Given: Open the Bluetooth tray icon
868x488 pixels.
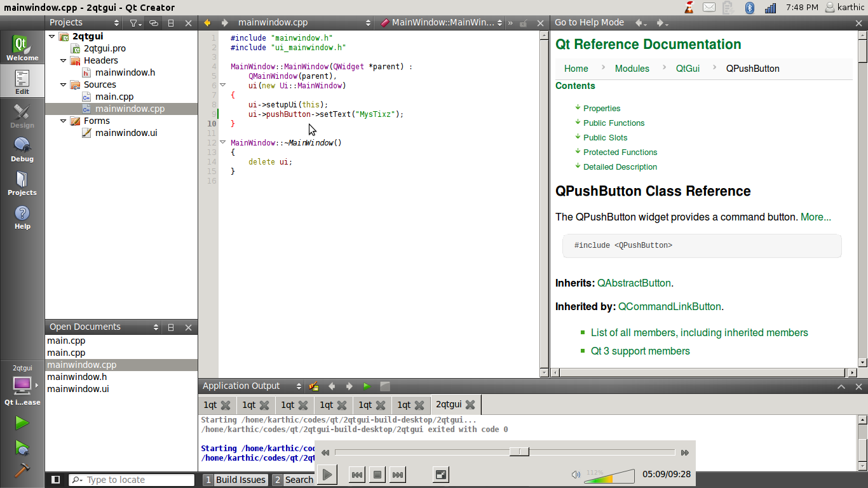Looking at the screenshot, I should click(749, 8).
